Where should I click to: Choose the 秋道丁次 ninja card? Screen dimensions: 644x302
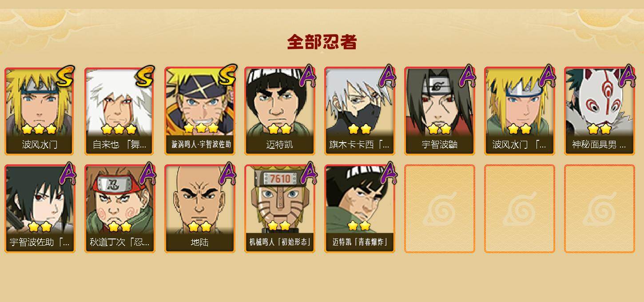120,209
